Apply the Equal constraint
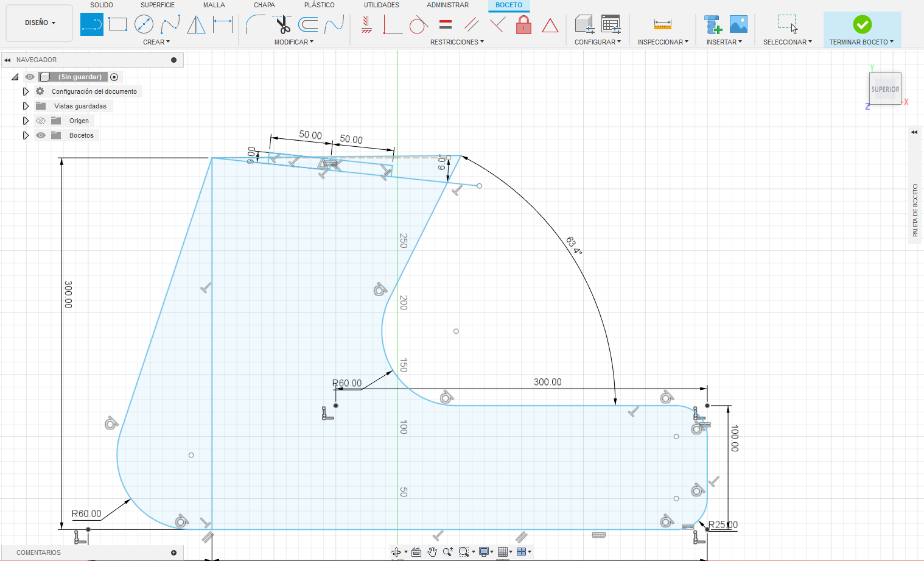The height and width of the screenshot is (561, 924). 446,24
